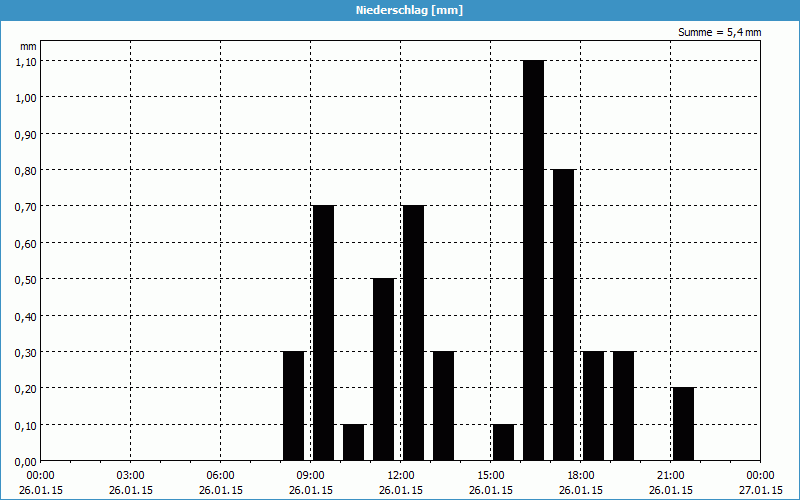Select the 18:00 time axis label
This screenshot has height=500, width=800.
[x=581, y=475]
